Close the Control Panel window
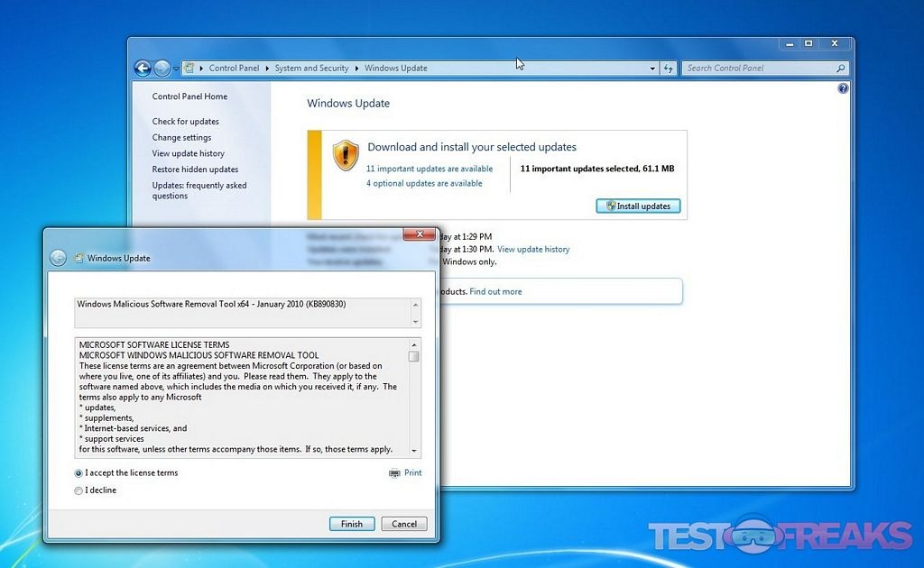Image resolution: width=924 pixels, height=568 pixels. (835, 43)
